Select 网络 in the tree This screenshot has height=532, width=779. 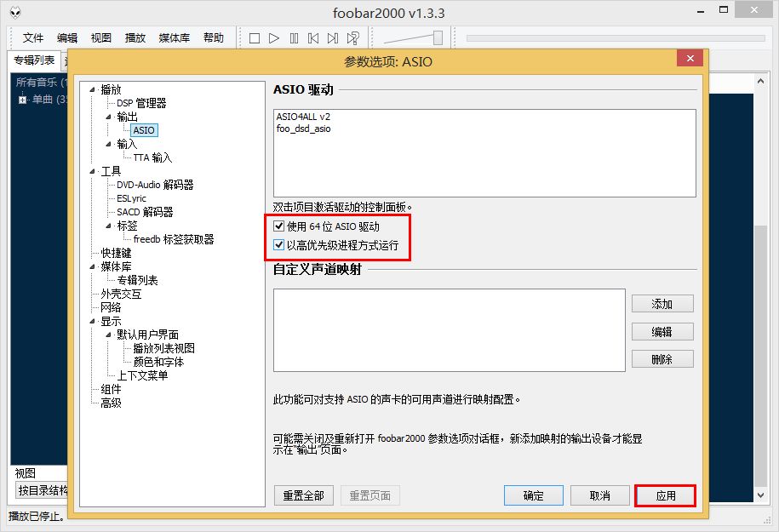pyautogui.click(x=111, y=307)
